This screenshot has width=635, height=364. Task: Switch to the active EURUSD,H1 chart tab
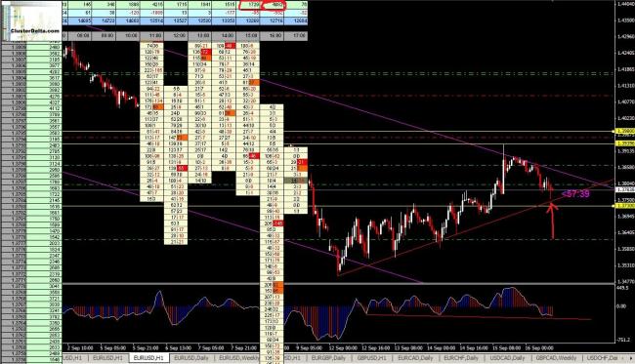tap(148, 358)
